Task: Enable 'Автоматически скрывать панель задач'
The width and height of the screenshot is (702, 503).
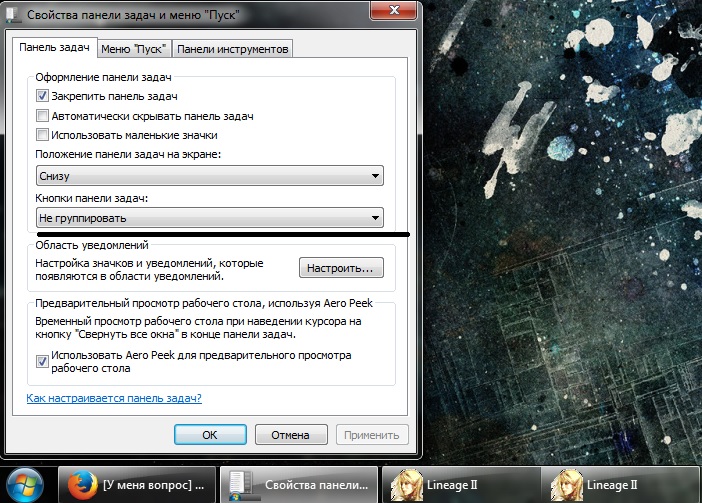Action: tap(42, 115)
